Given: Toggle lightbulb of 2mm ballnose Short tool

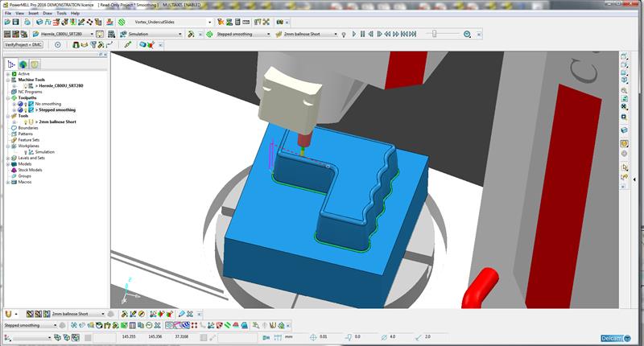Looking at the screenshot, I should 26,122.
